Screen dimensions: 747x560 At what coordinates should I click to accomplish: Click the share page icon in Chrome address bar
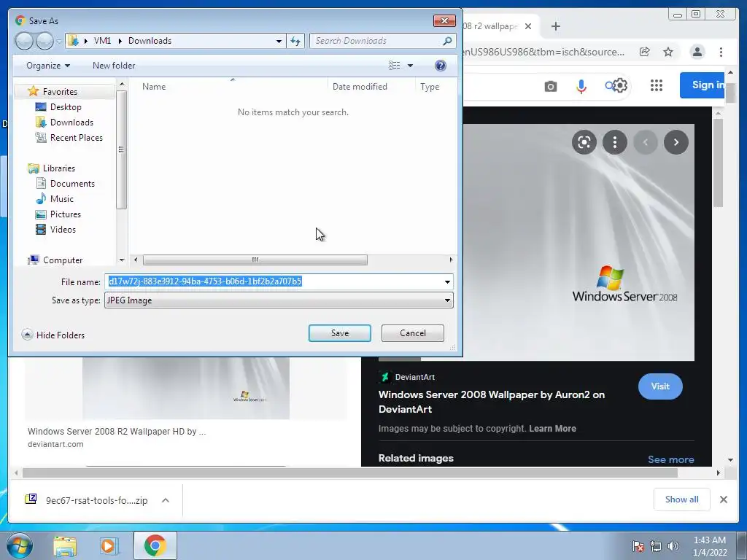645,52
